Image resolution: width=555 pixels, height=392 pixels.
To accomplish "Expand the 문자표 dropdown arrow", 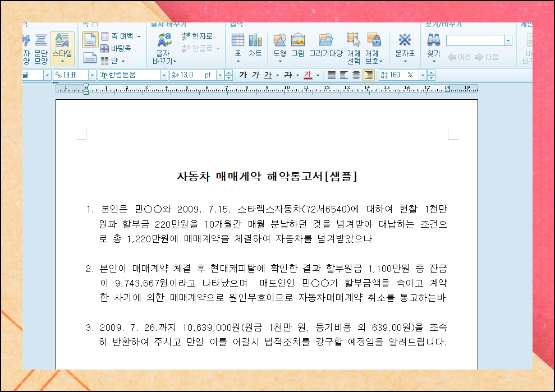I will pos(405,62).
